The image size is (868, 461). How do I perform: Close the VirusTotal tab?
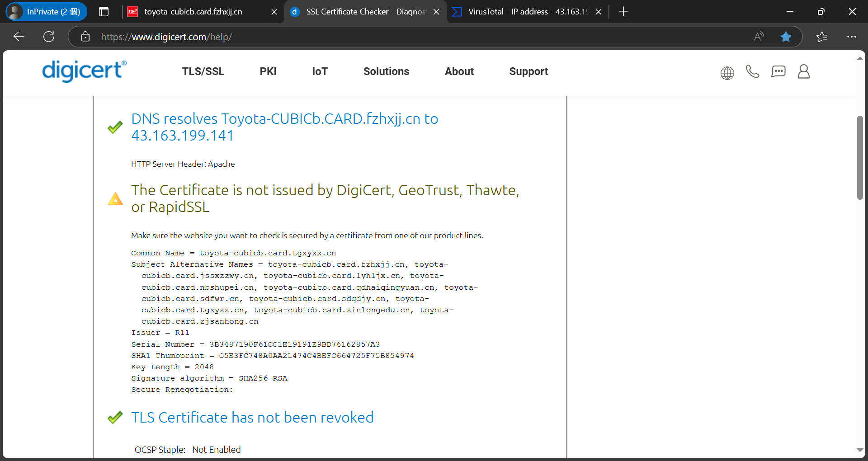coord(598,12)
